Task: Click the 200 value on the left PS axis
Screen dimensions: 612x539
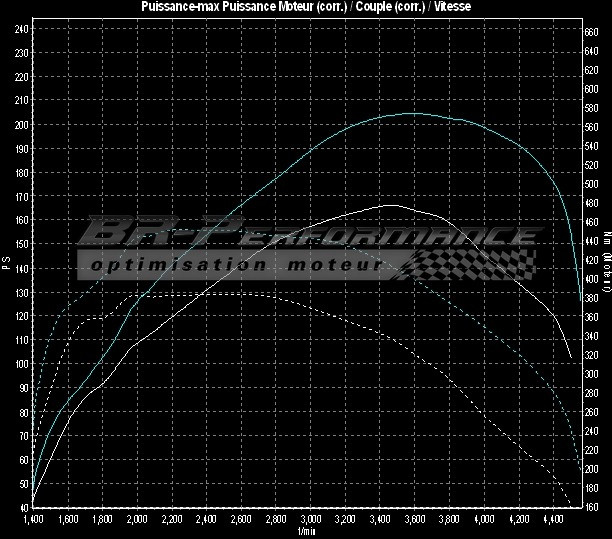Action: [21, 125]
